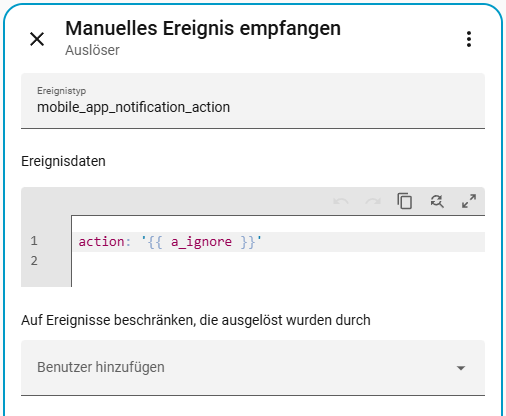Select line number 2 in editor gutter
Image resolution: width=506 pixels, height=416 pixels.
pyautogui.click(x=34, y=261)
